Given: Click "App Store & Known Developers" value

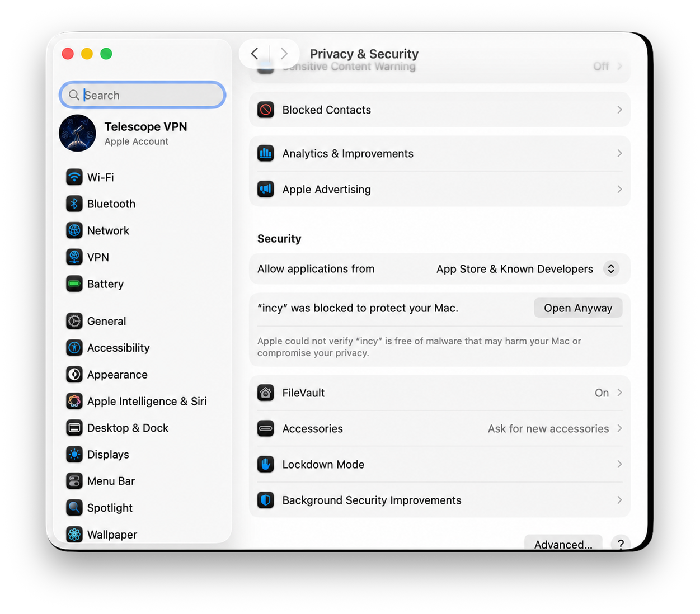Looking at the screenshot, I should point(515,269).
